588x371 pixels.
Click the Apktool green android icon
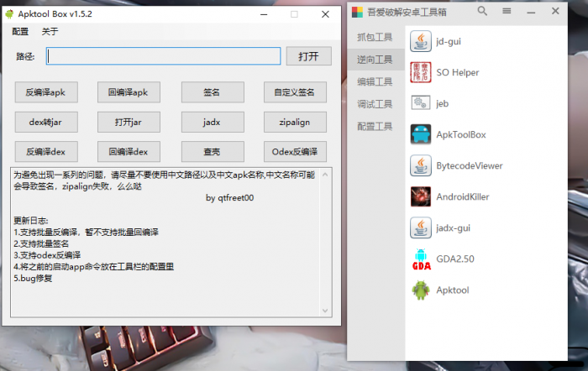(420, 290)
